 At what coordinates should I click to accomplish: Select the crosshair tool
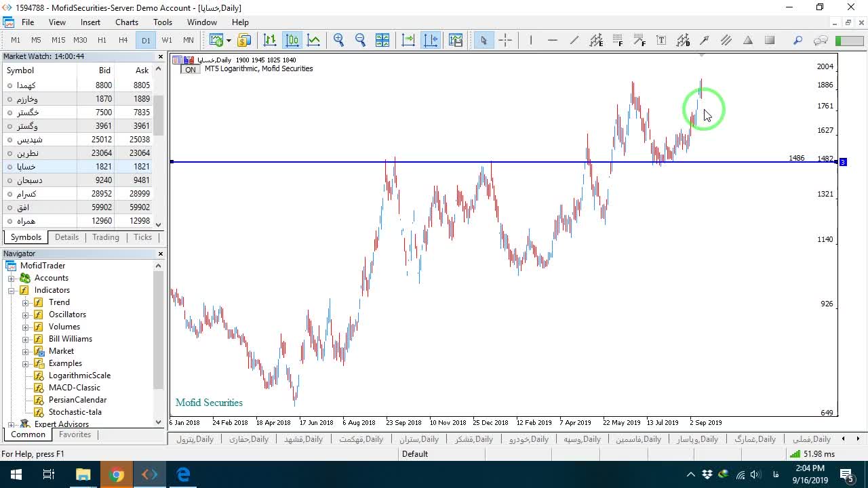(x=505, y=40)
